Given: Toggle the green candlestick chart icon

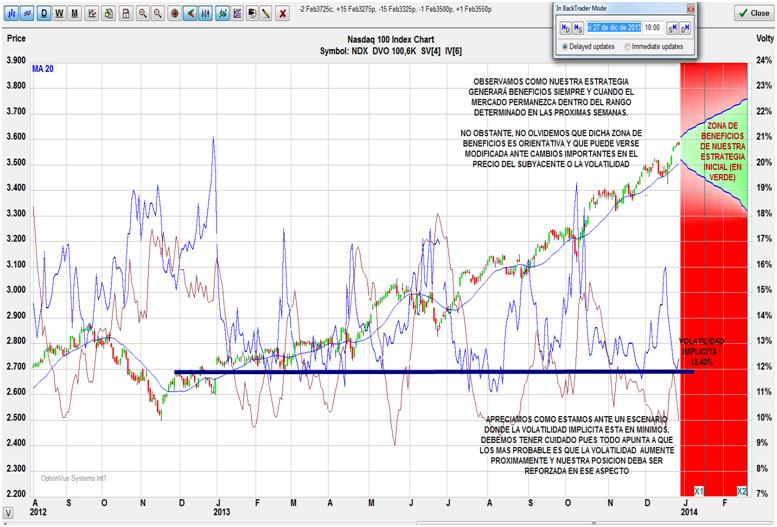Looking at the screenshot, I should (x=222, y=13).
